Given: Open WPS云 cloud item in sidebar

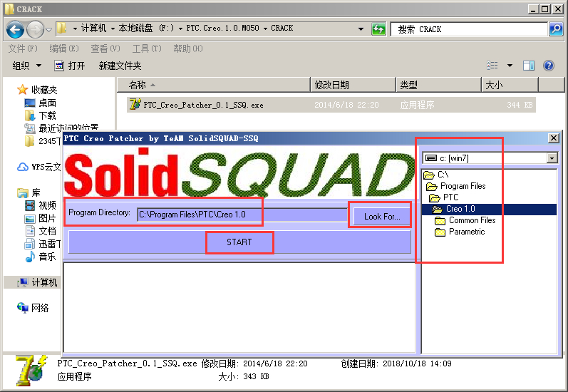Looking at the screenshot, I should [39, 167].
